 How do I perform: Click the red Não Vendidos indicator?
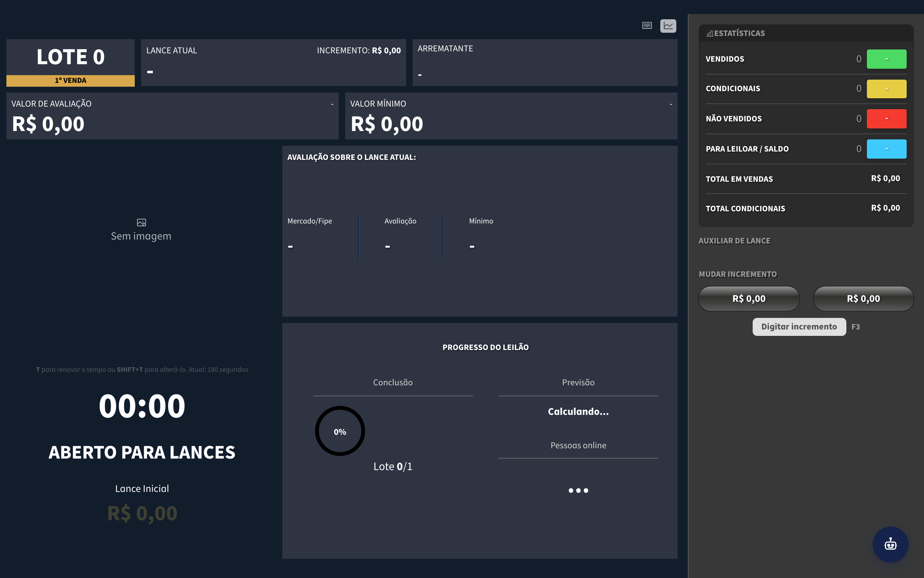tap(886, 118)
